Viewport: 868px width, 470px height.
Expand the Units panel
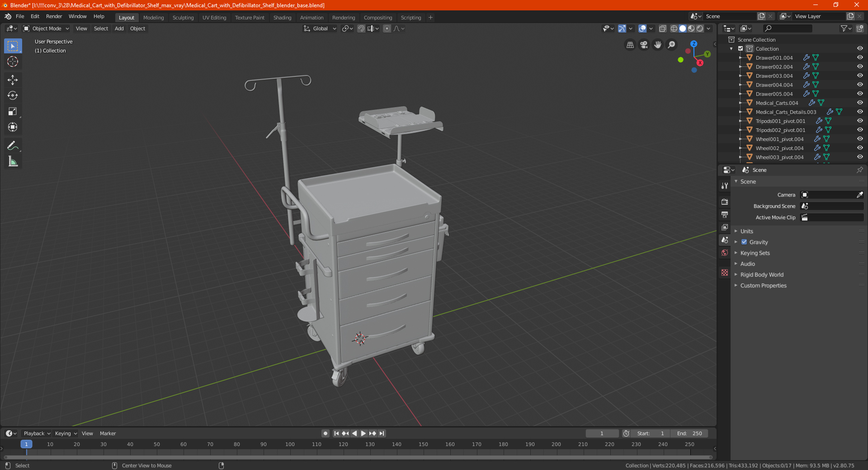[746, 231]
